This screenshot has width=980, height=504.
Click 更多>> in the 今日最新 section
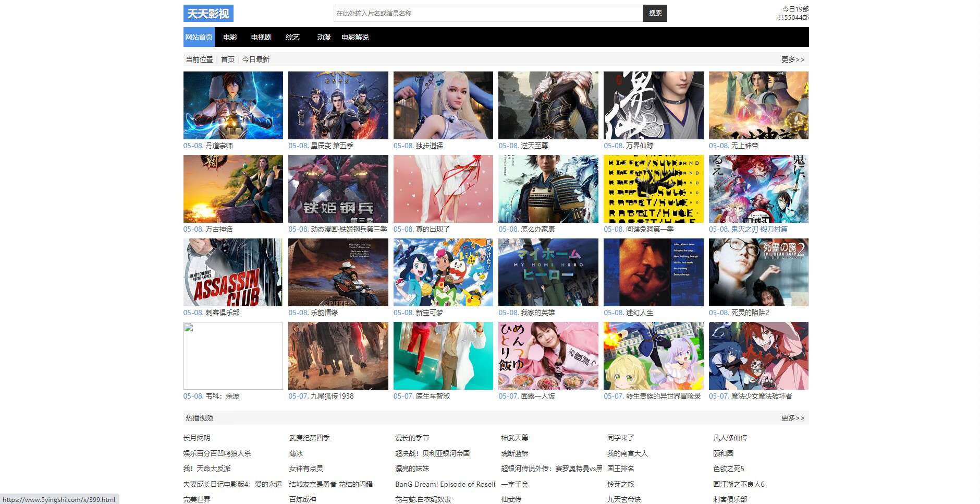(793, 59)
